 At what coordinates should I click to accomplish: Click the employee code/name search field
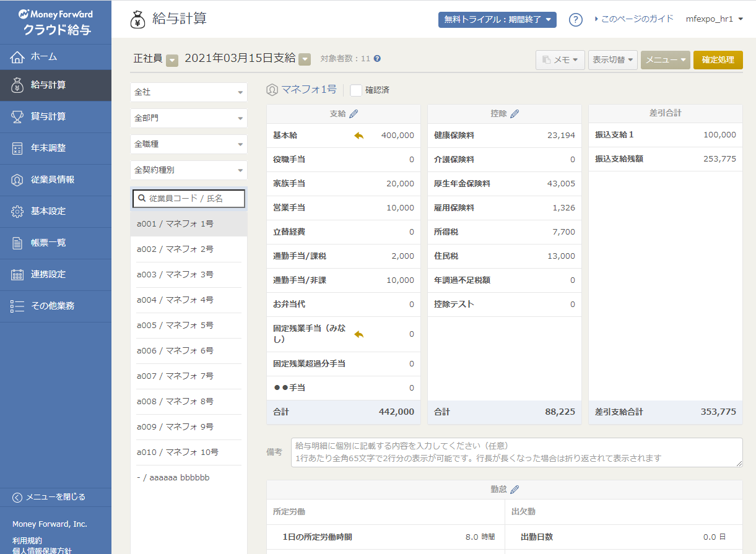(189, 199)
